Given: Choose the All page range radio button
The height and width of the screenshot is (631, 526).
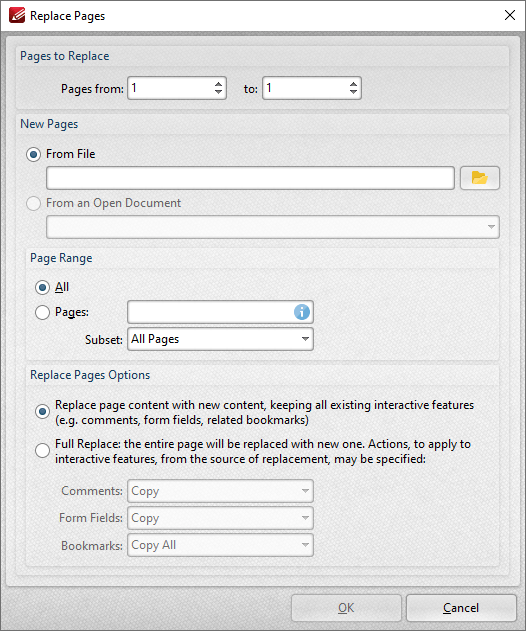Looking at the screenshot, I should (x=42, y=287).
